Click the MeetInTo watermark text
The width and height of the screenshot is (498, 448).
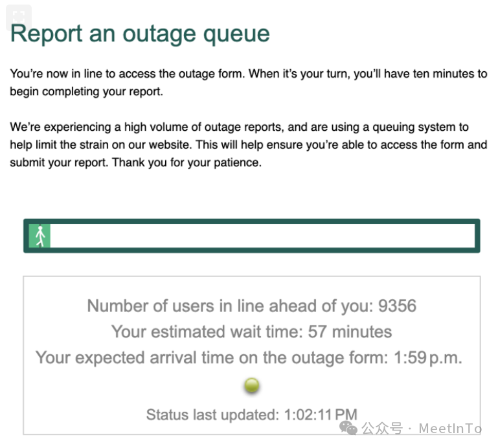450,429
